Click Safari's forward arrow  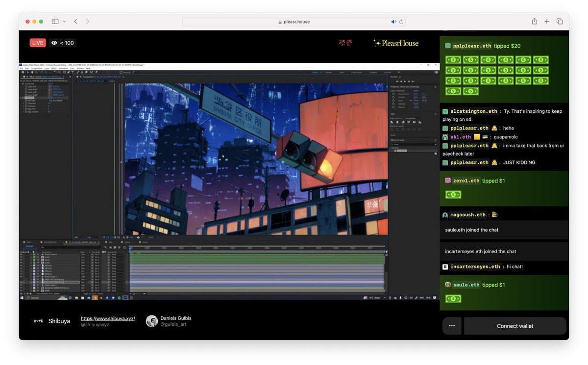(x=88, y=22)
